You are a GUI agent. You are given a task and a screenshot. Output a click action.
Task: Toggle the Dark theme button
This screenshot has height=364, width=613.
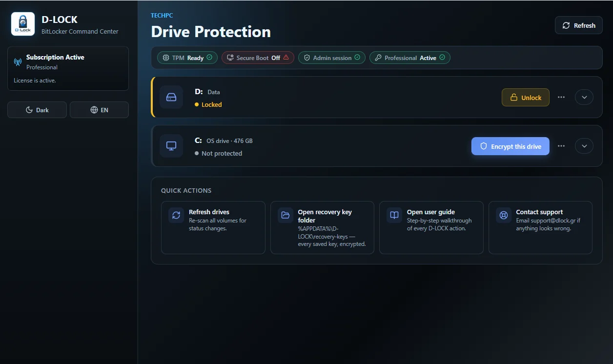coord(37,110)
